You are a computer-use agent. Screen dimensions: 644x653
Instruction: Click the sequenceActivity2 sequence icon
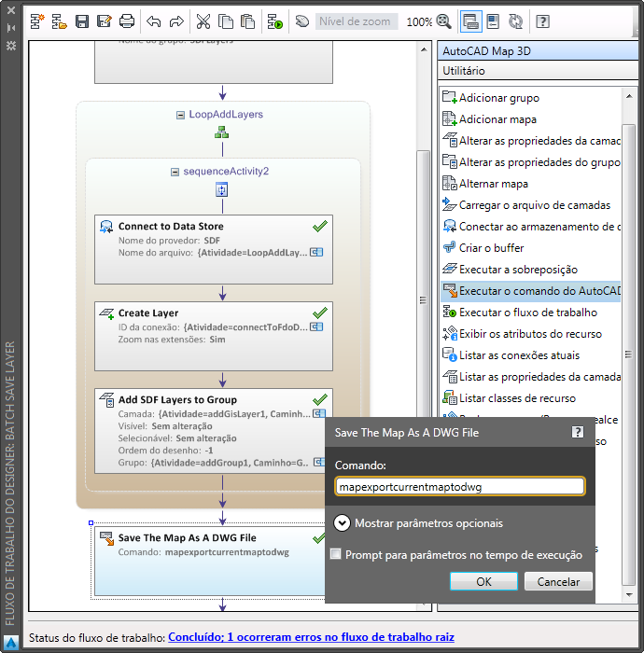point(221,190)
